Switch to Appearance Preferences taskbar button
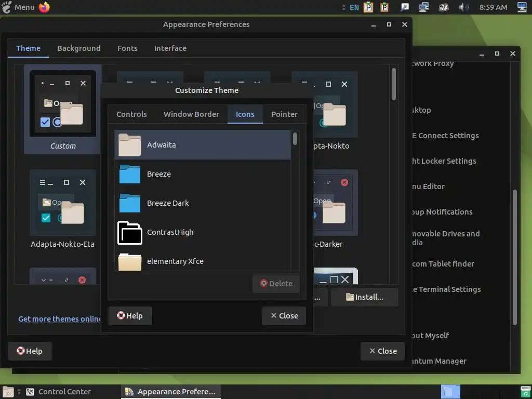The height and width of the screenshot is (399, 532). pos(171,392)
